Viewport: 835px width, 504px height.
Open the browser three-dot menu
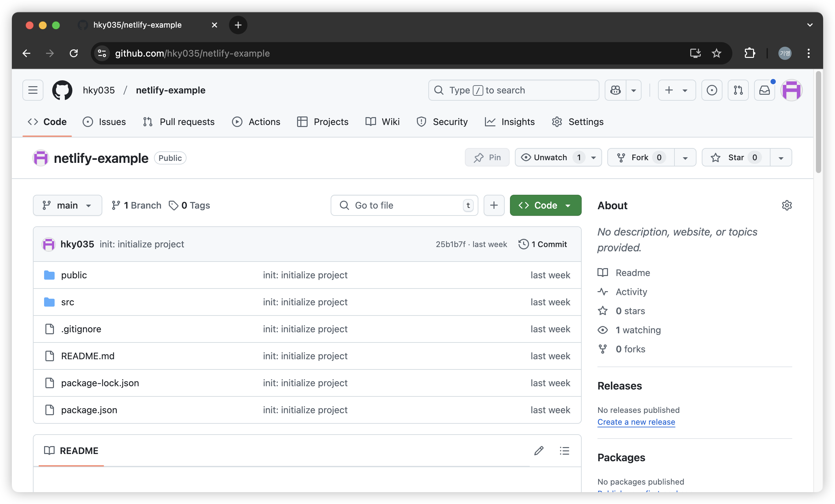coord(809,53)
